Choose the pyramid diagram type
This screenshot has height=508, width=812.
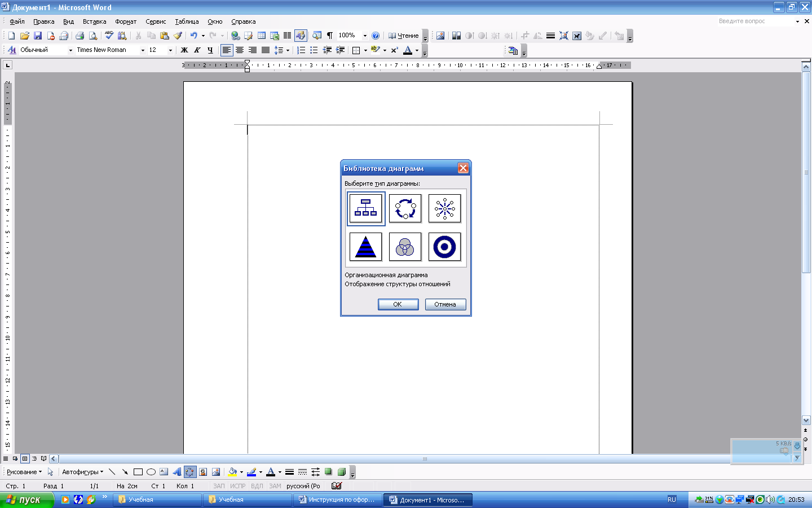(366, 247)
